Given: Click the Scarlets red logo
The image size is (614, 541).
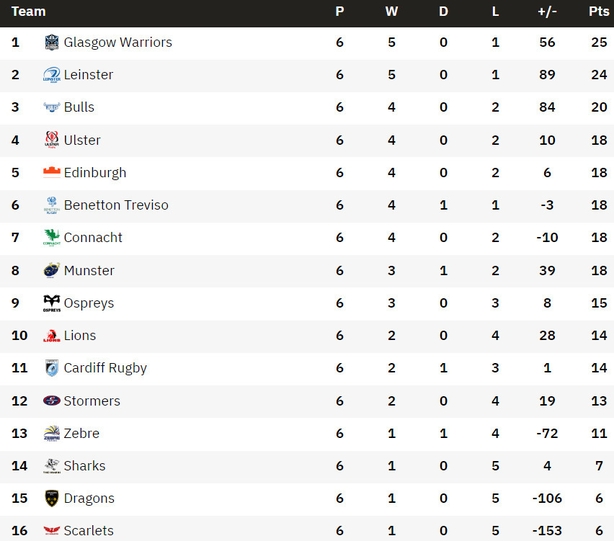Looking at the screenshot, I should coord(52,530).
